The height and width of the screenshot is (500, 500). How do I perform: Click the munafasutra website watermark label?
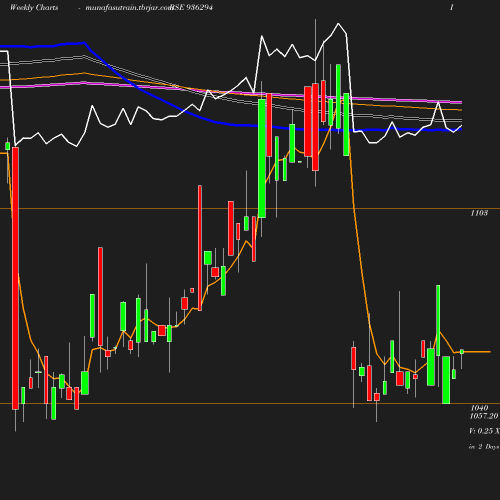[129, 8]
